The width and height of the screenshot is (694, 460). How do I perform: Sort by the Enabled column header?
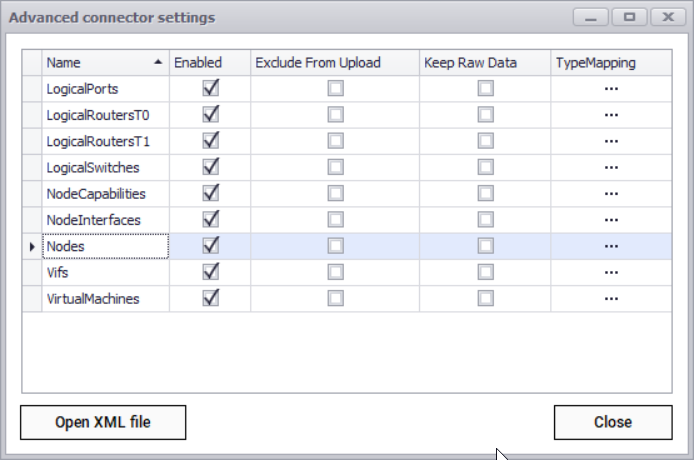tap(198, 62)
